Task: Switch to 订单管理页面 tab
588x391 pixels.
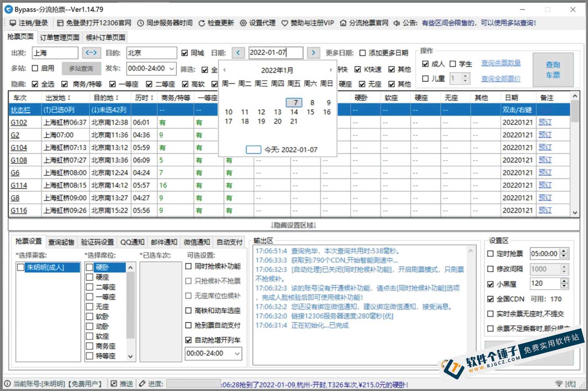Action: [x=60, y=38]
